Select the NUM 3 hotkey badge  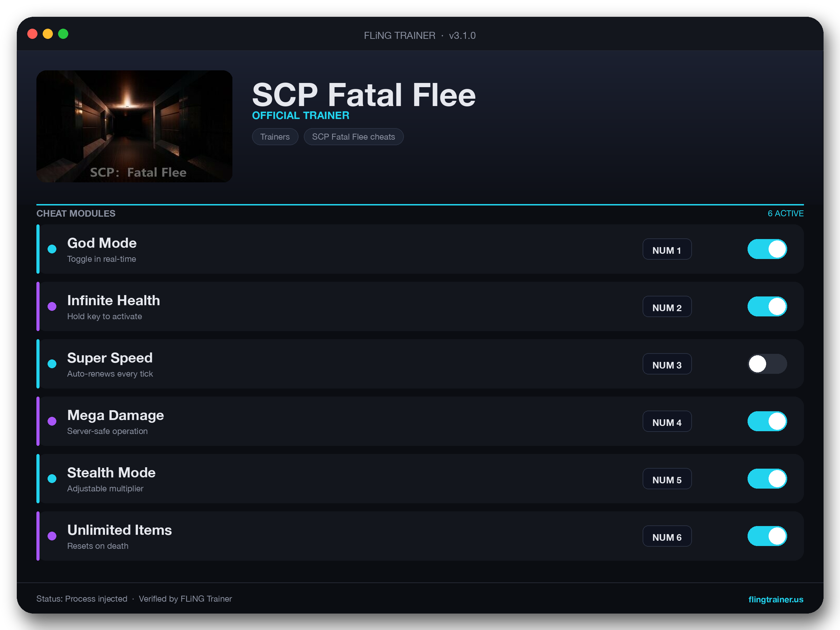(x=667, y=364)
